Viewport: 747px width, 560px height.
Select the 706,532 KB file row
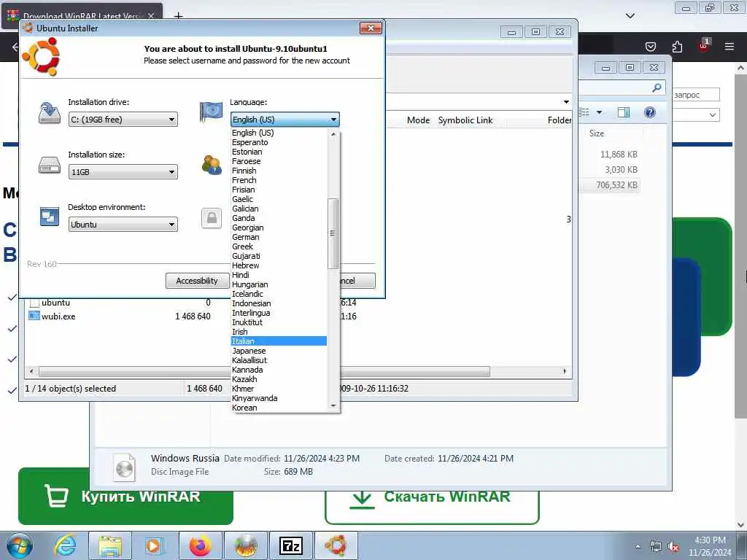click(x=610, y=185)
